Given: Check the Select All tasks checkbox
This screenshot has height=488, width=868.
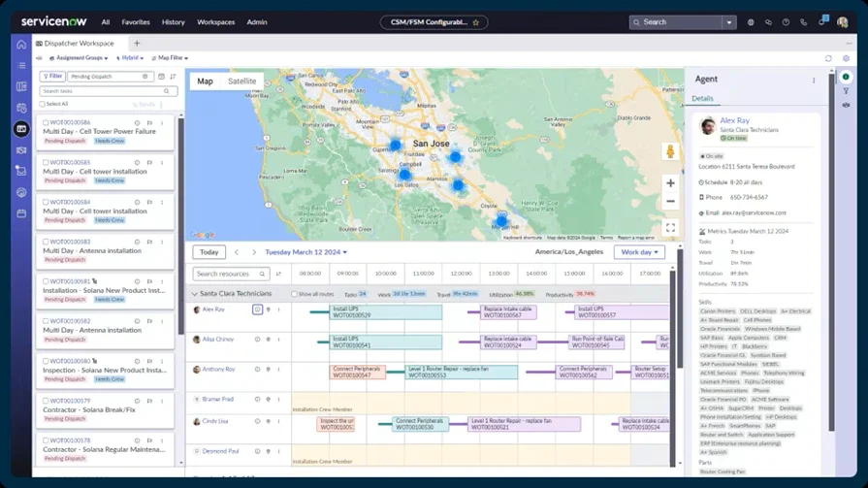Looking at the screenshot, I should 43,104.
